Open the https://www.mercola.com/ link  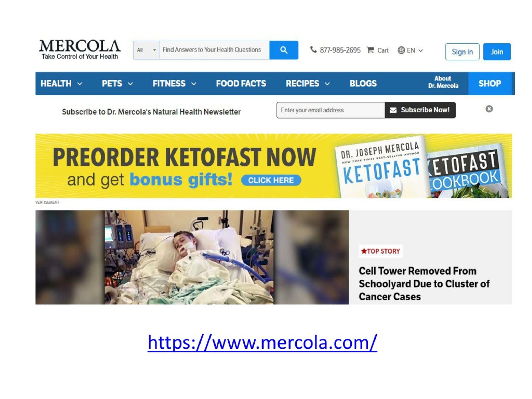pos(262,342)
